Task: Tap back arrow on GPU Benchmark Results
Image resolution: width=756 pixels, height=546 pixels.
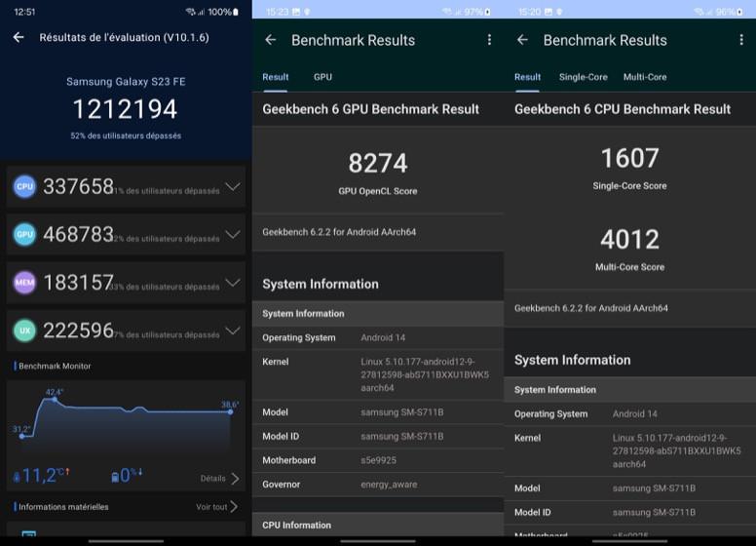Action: pyautogui.click(x=271, y=40)
